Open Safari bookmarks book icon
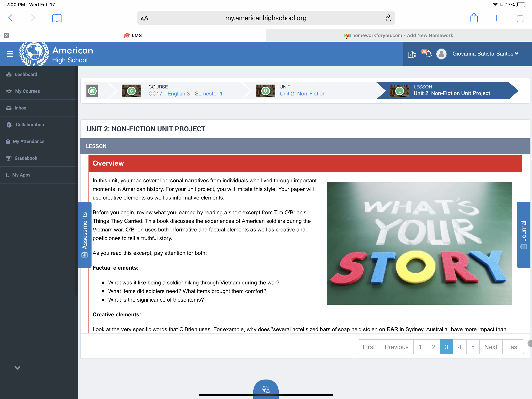The width and height of the screenshot is (532, 399). pyautogui.click(x=57, y=18)
